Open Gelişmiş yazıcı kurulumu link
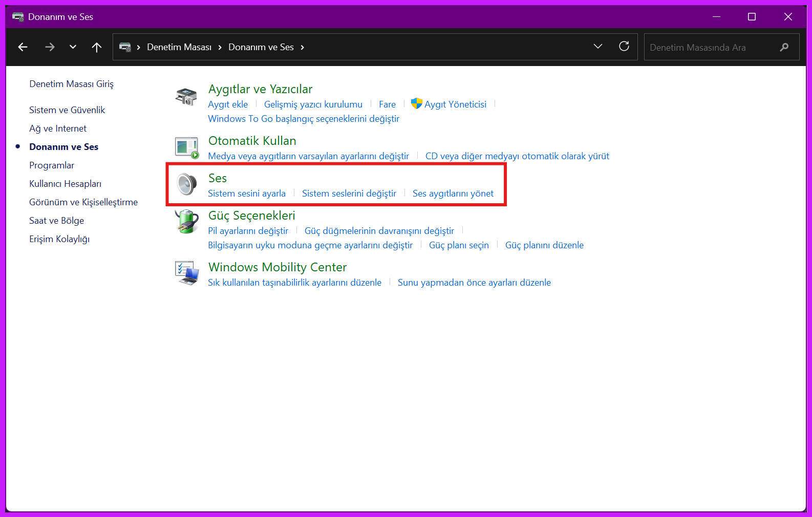 313,104
